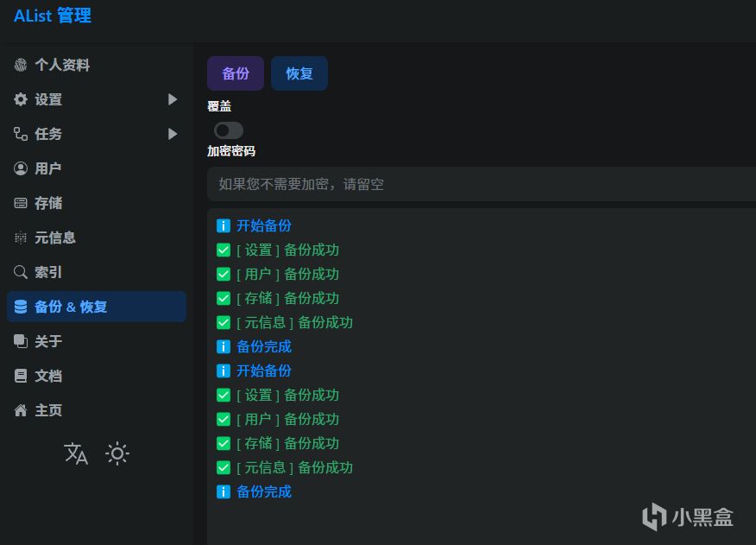The image size is (756, 545).
Task: Open the language translation switcher icon
Action: (x=76, y=453)
